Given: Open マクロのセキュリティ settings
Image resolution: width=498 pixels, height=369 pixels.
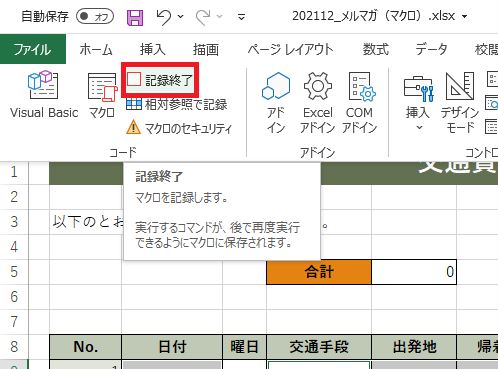Looking at the screenshot, I should [x=179, y=128].
